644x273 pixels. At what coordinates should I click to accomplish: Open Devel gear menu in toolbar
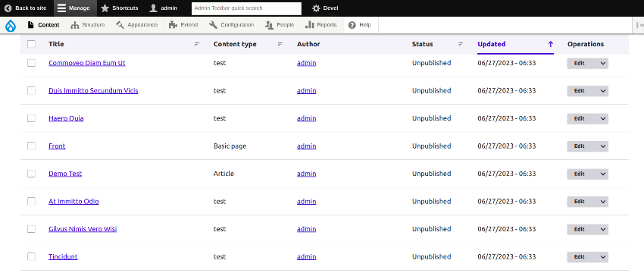316,8
